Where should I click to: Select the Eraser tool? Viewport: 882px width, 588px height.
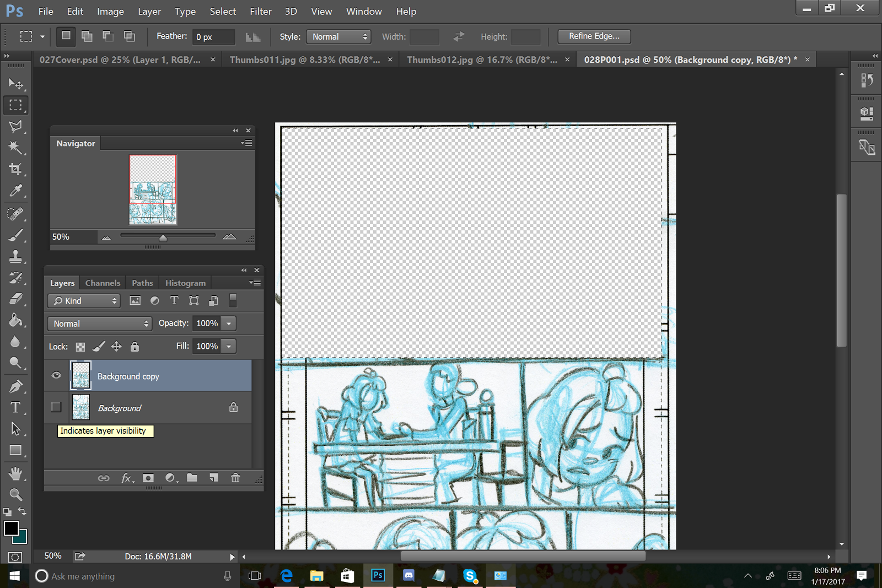pos(15,299)
